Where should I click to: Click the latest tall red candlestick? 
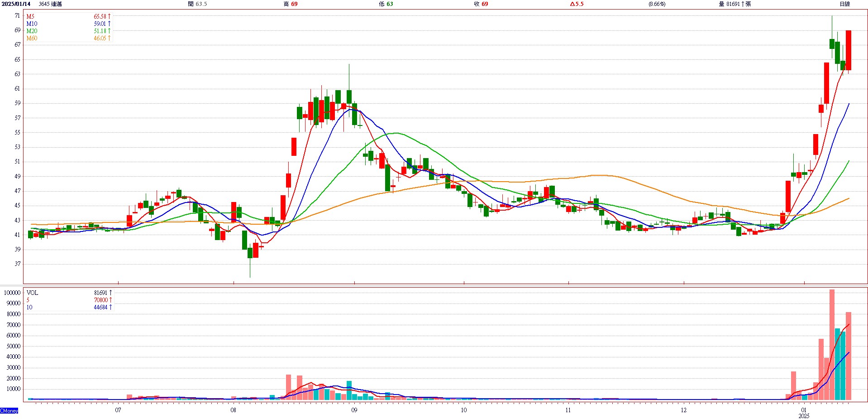coord(849,50)
